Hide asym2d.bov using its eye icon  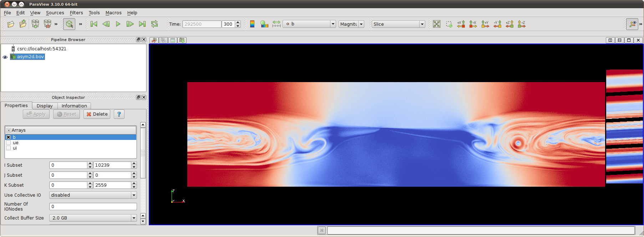point(5,57)
